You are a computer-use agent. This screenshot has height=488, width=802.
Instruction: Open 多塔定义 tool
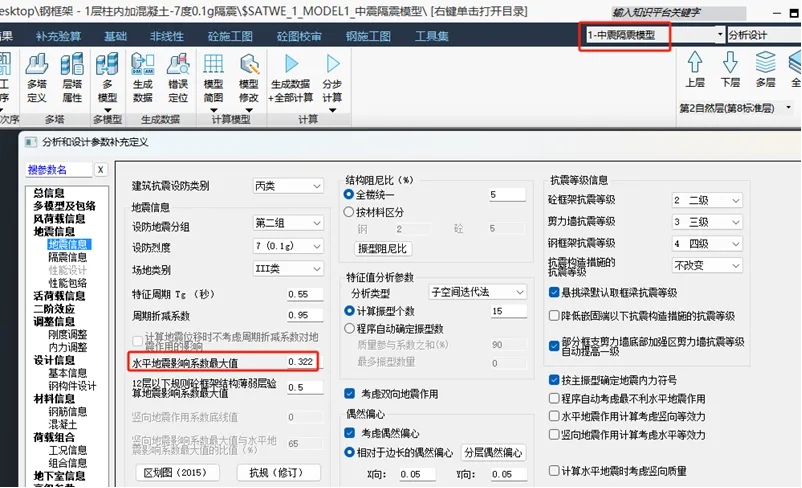[37, 78]
